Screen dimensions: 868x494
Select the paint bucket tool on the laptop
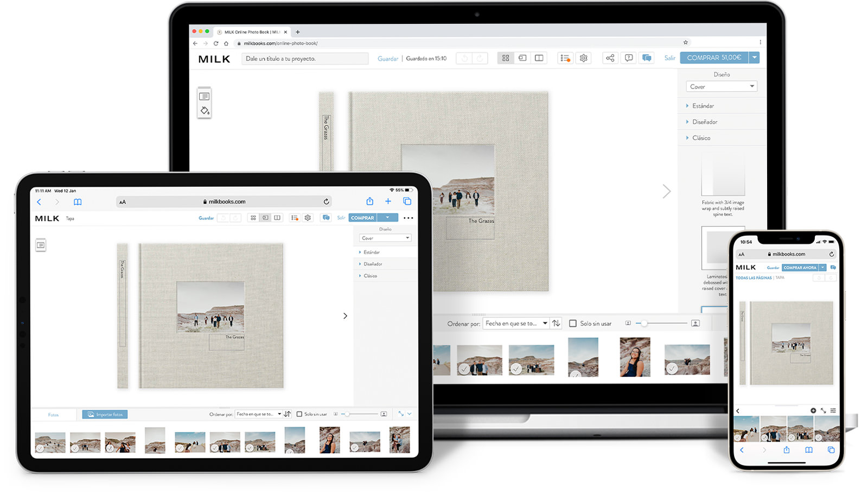point(205,111)
